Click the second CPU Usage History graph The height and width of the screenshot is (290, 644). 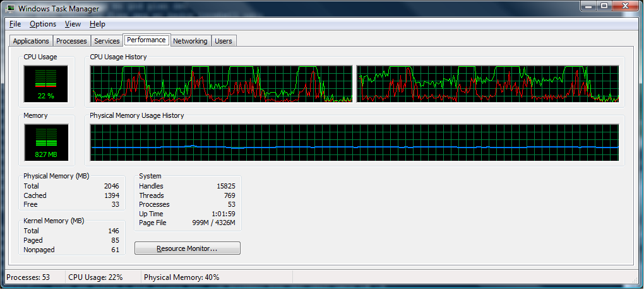tap(487, 84)
